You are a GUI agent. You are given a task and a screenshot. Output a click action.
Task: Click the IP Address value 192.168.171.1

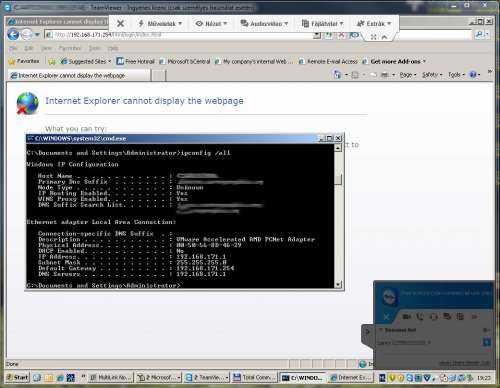201,257
